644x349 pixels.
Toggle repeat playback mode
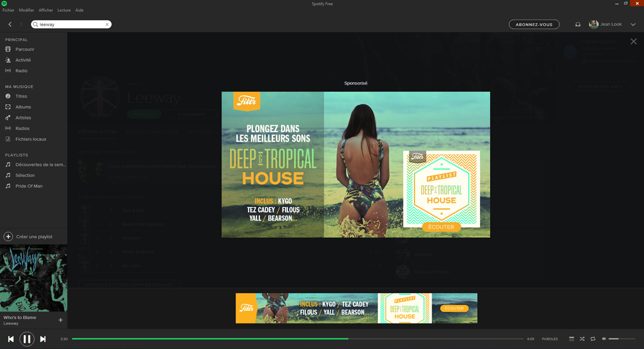[593, 339]
